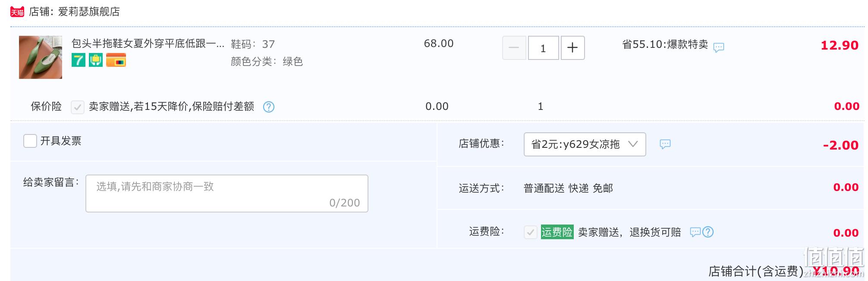Viewport: 868px width, 281px height.
Task: Click the help question icon beside 保价险
Action: pyautogui.click(x=268, y=106)
